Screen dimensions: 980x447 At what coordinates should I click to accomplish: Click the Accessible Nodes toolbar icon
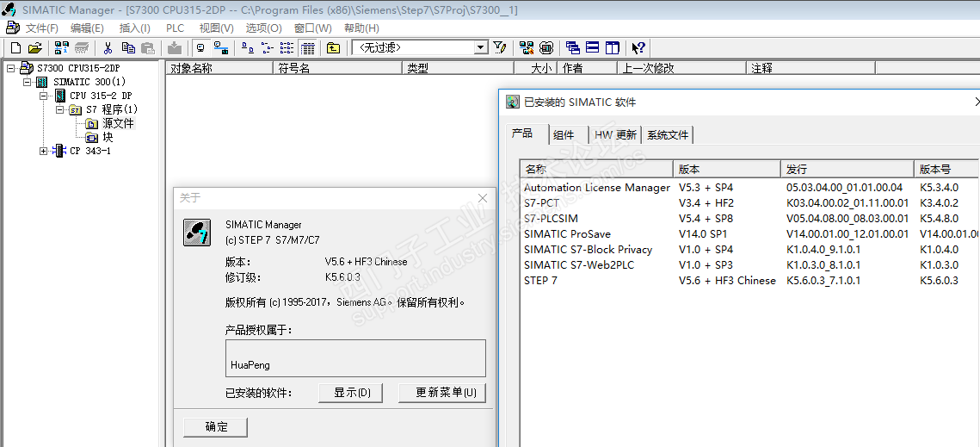point(62,47)
